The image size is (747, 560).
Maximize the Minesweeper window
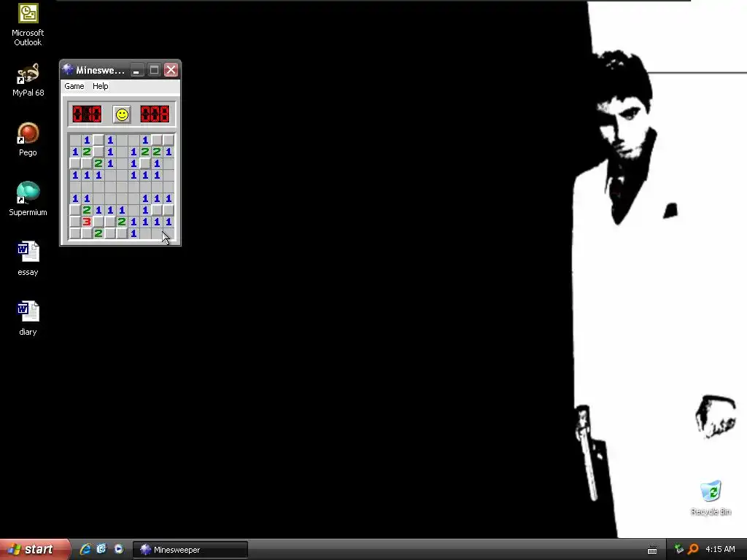(x=154, y=70)
